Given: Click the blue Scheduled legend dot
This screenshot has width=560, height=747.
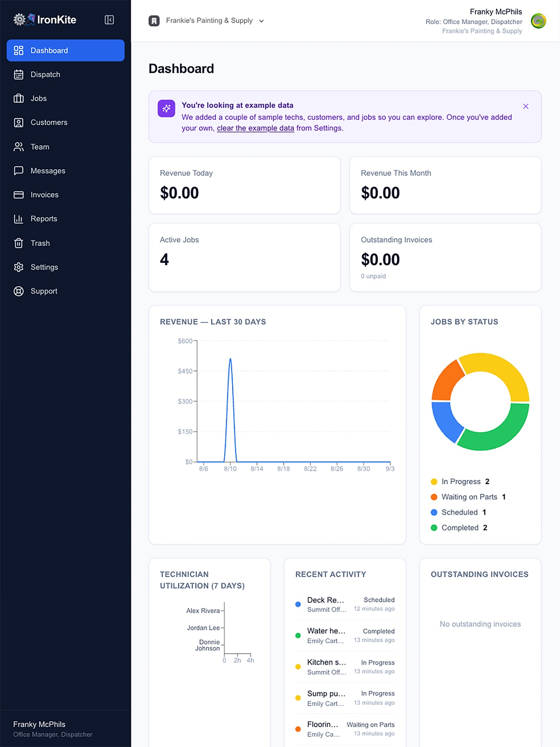Looking at the screenshot, I should (434, 513).
